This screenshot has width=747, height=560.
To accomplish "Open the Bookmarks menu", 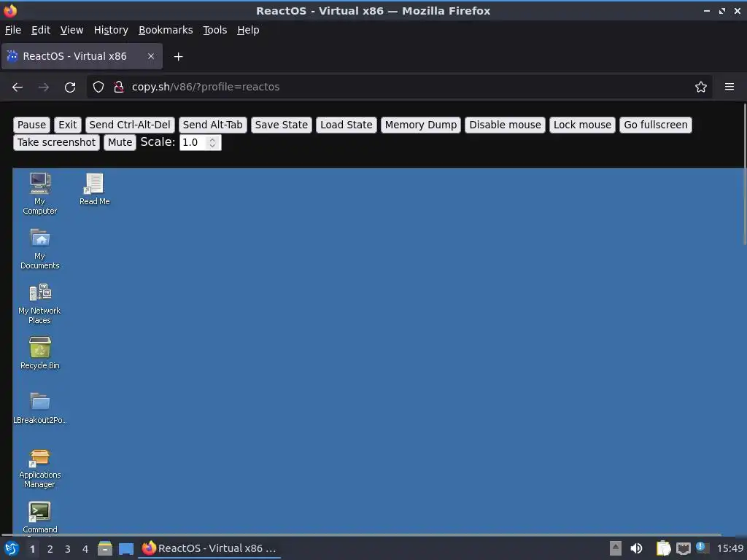I will 166,30.
